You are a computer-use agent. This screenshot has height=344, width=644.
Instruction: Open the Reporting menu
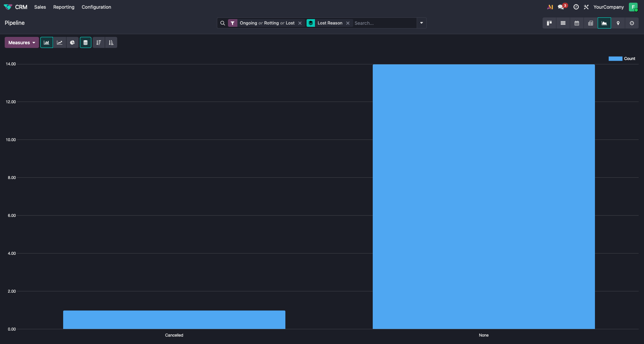tap(64, 7)
